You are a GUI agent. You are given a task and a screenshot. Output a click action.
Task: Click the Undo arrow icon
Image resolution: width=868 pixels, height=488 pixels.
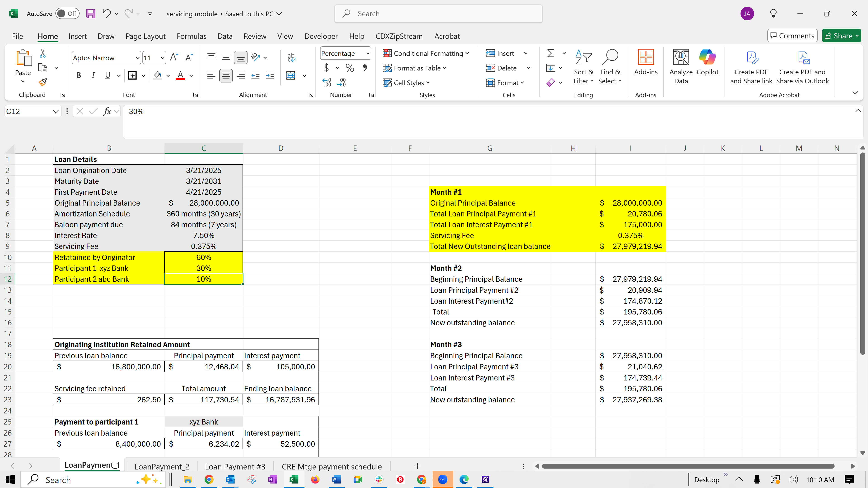[x=106, y=14]
